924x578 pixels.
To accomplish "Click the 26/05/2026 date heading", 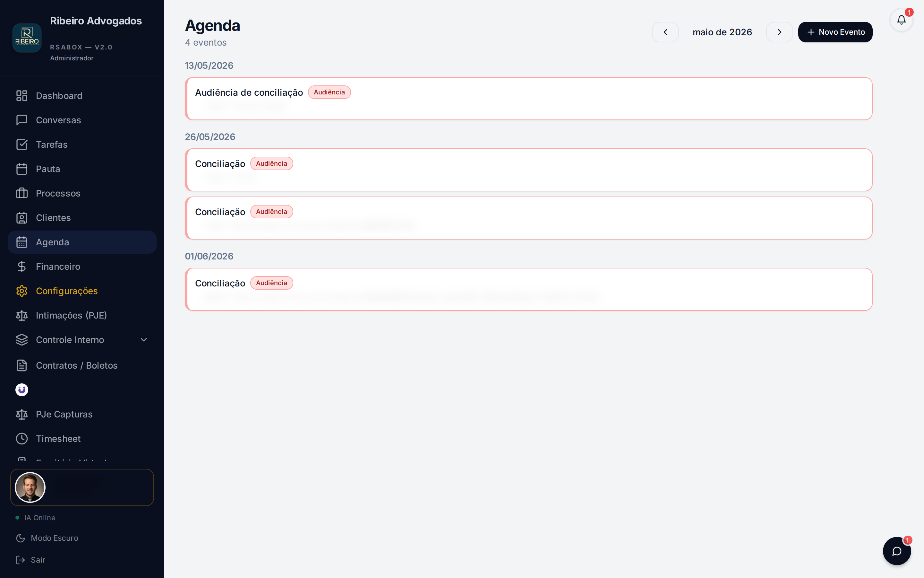I will click(210, 137).
